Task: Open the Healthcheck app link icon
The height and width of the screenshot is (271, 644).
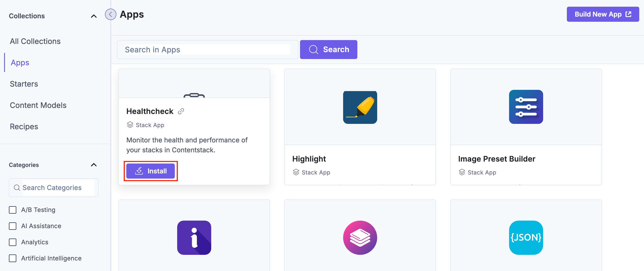Action: click(181, 111)
